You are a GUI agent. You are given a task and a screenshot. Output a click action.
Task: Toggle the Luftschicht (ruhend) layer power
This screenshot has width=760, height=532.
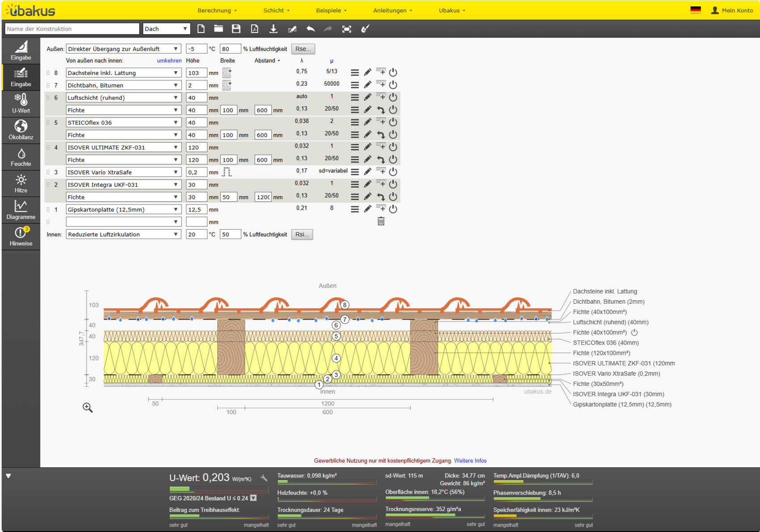393,97
